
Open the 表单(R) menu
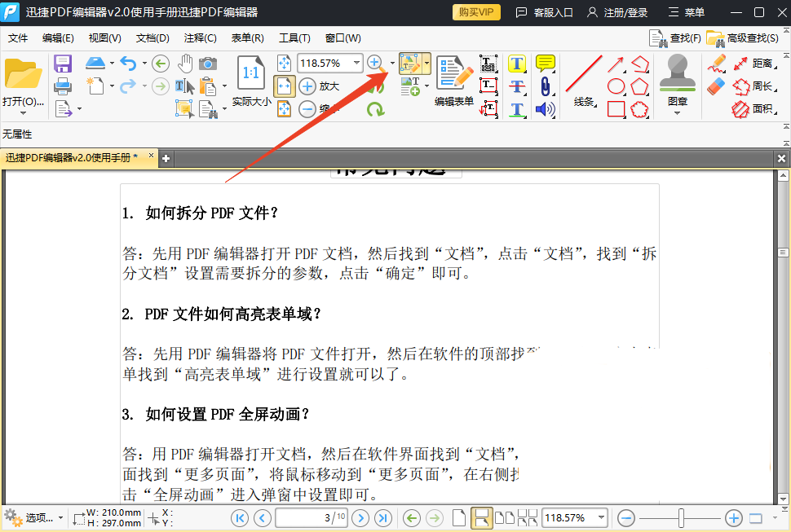(248, 38)
